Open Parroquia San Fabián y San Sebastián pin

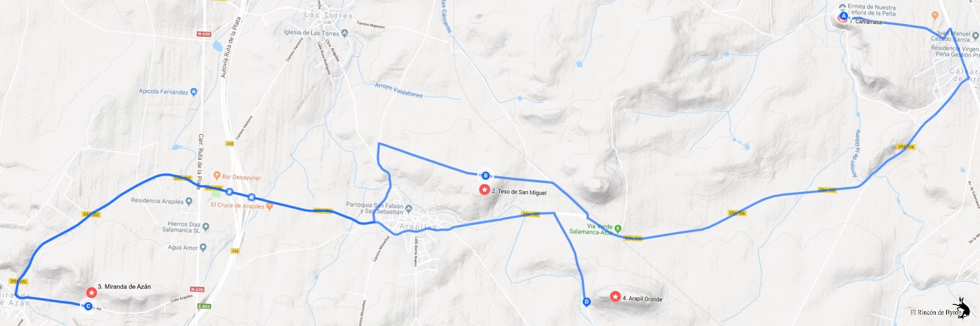(409, 208)
